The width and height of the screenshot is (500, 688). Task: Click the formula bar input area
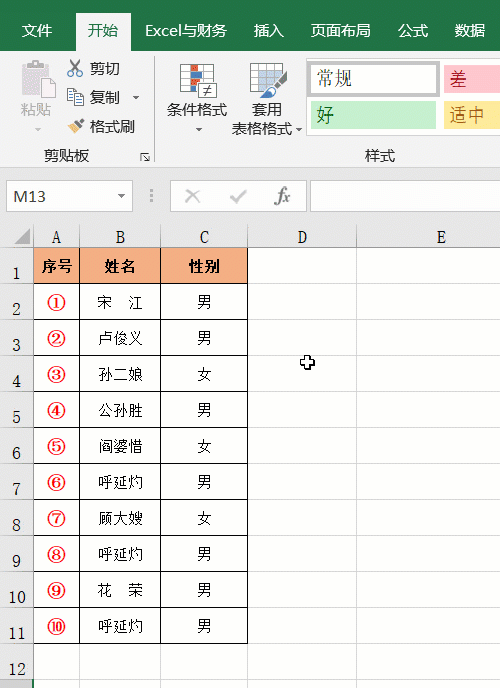[x=405, y=196]
